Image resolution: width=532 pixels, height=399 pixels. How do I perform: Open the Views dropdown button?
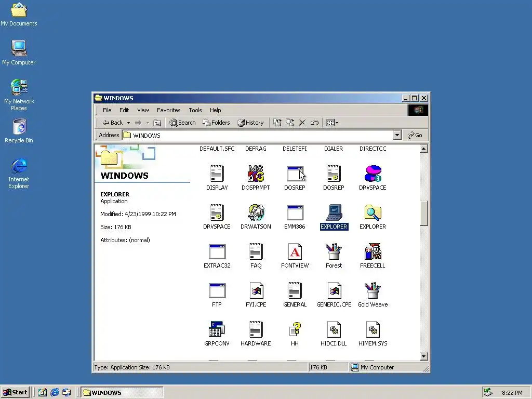click(332, 123)
